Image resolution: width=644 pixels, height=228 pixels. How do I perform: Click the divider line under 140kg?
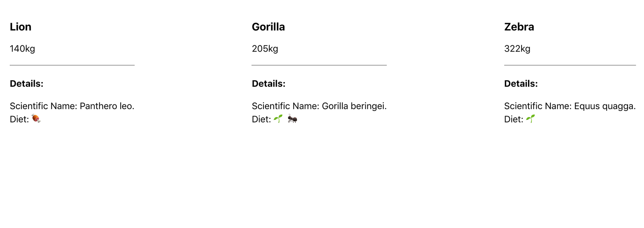click(72, 65)
